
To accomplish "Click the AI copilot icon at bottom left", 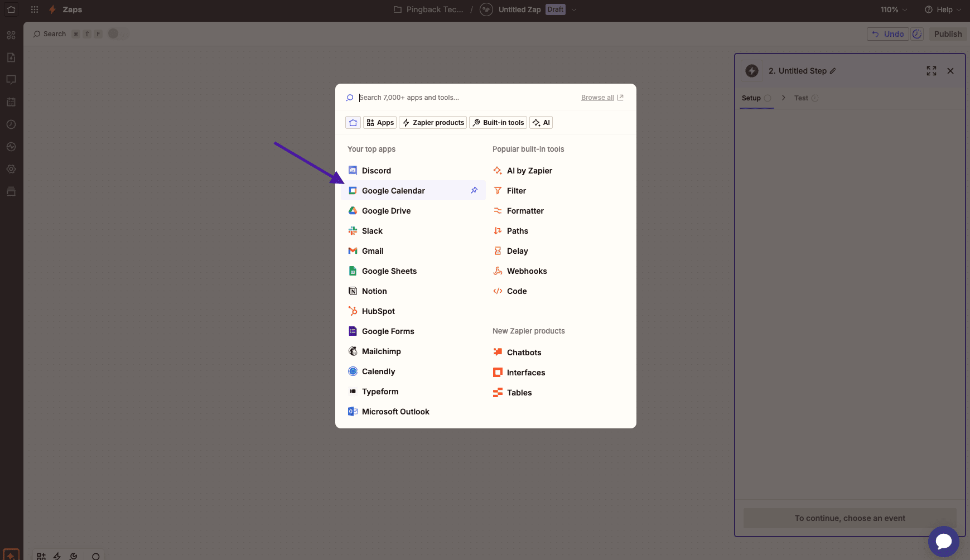I will coord(11,555).
